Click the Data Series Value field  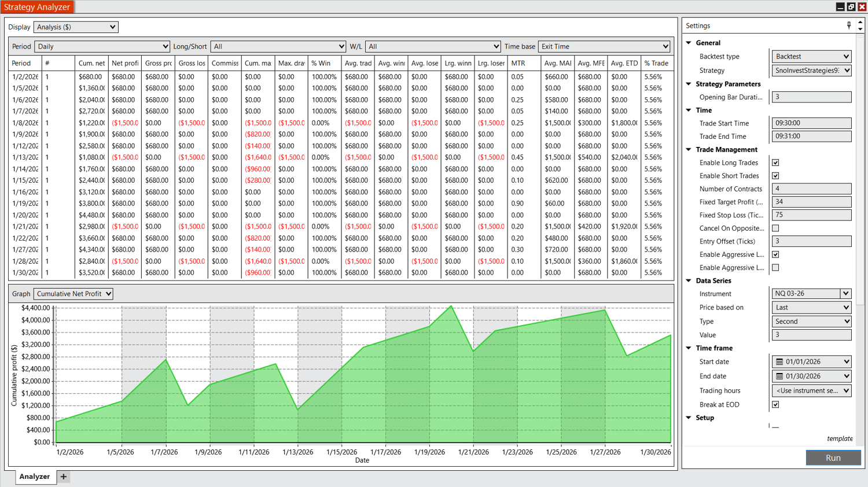(x=811, y=335)
